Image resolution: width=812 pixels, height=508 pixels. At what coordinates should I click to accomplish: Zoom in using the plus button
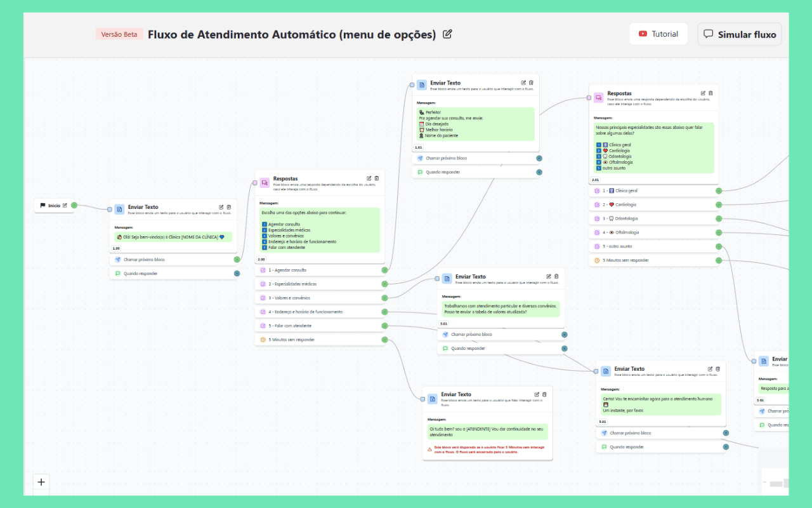[41, 482]
